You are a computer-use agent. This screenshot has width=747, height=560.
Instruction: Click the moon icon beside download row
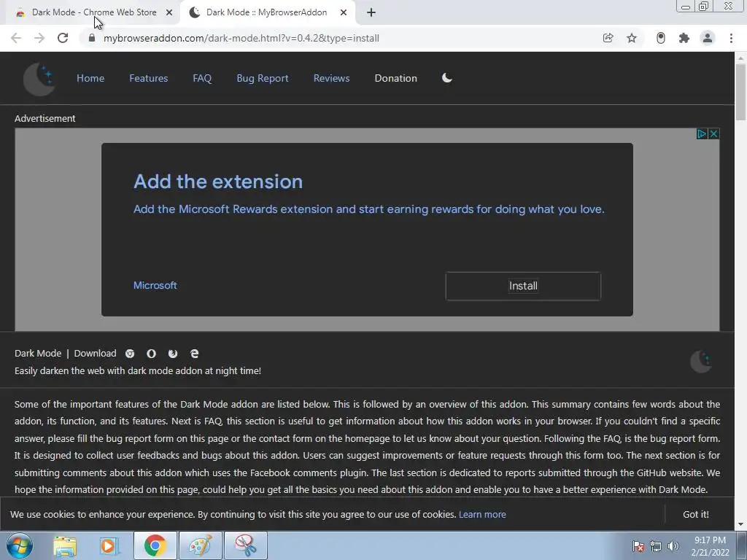[701, 362]
